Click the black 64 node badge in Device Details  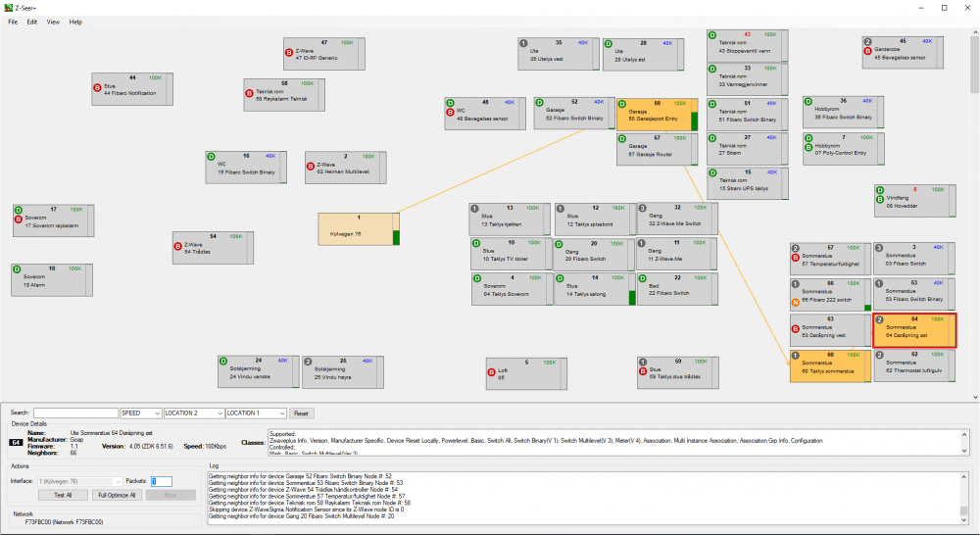tap(16, 443)
